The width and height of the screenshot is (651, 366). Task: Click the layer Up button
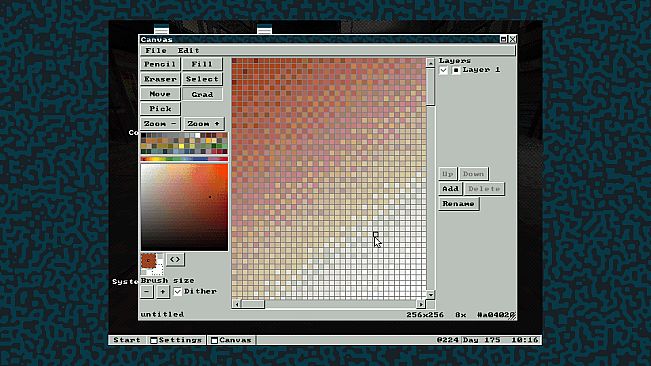(x=448, y=174)
